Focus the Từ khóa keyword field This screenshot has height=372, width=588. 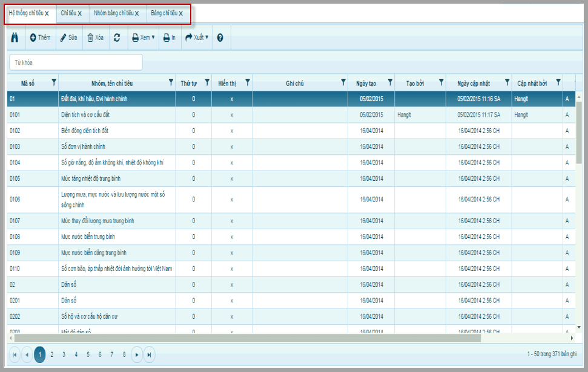coord(76,62)
